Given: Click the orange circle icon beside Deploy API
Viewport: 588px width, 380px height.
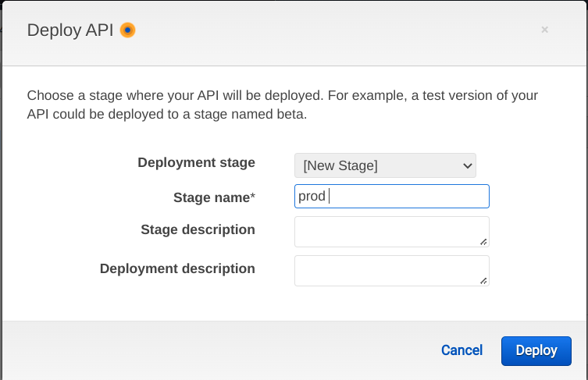Looking at the screenshot, I should pyautogui.click(x=128, y=31).
